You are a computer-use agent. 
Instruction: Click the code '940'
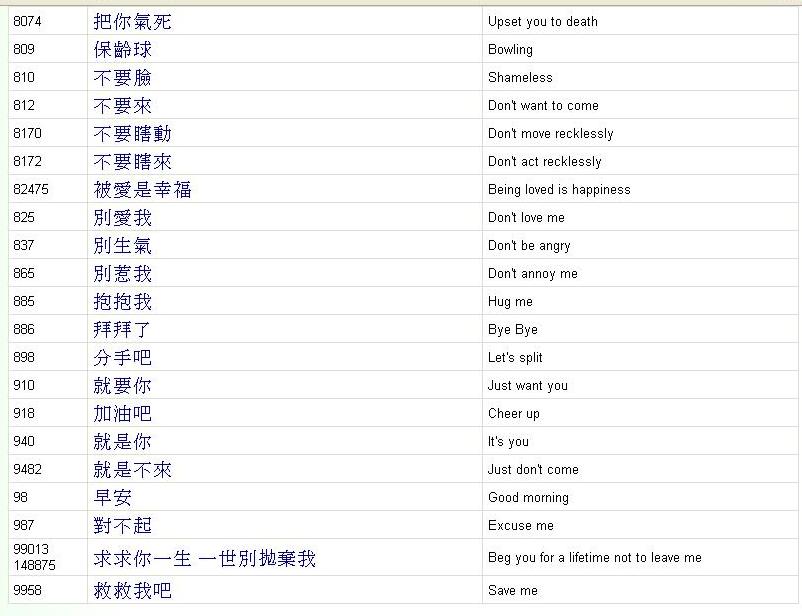pyautogui.click(x=24, y=442)
